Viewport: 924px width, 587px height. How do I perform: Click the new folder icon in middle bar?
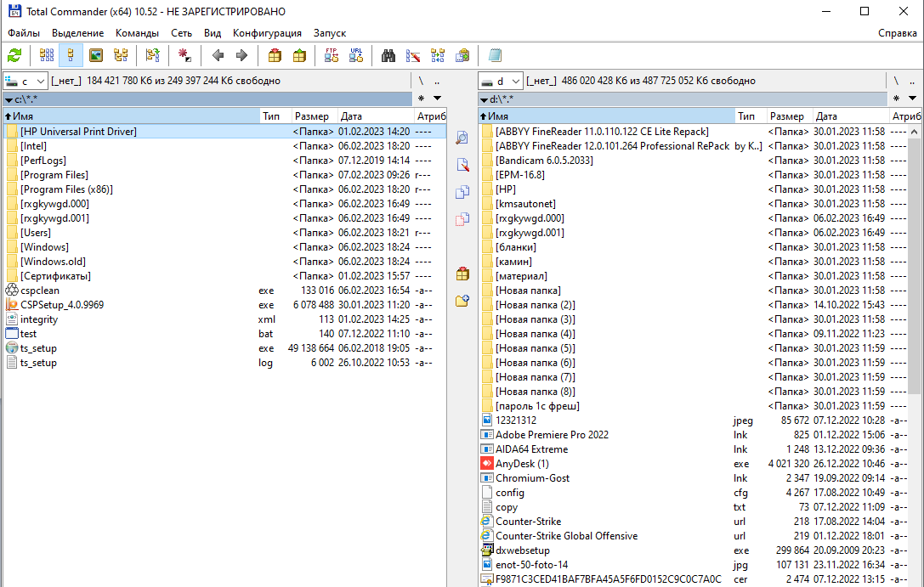pos(462,300)
